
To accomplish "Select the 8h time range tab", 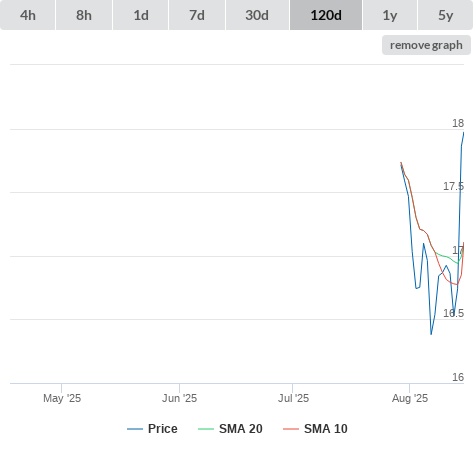I will [x=84, y=15].
